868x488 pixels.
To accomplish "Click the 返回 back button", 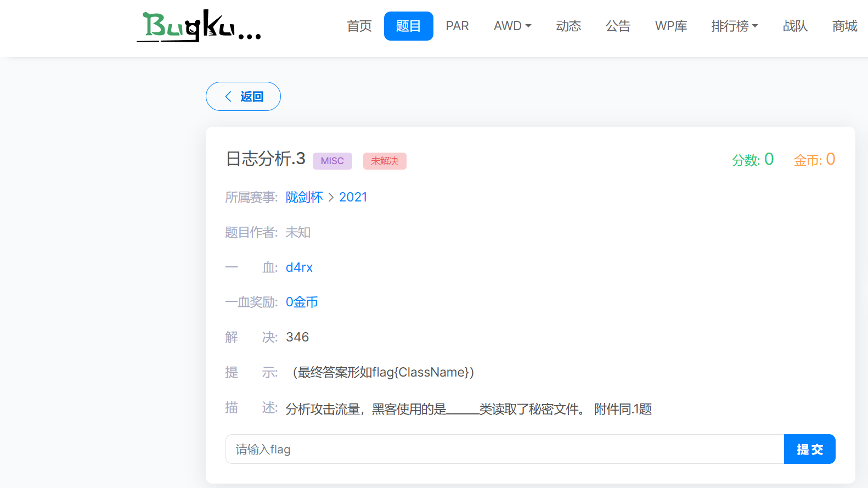I will [243, 97].
